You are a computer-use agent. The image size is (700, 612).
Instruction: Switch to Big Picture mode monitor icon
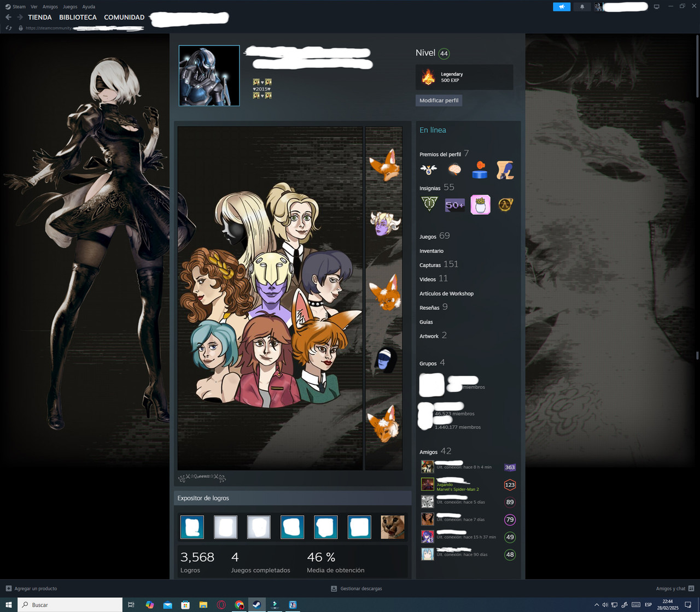pyautogui.click(x=657, y=7)
